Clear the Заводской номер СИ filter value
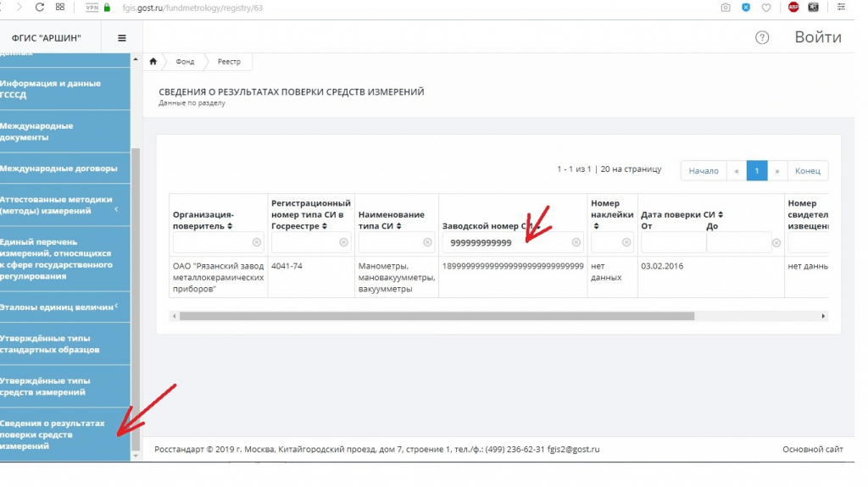 576,242
